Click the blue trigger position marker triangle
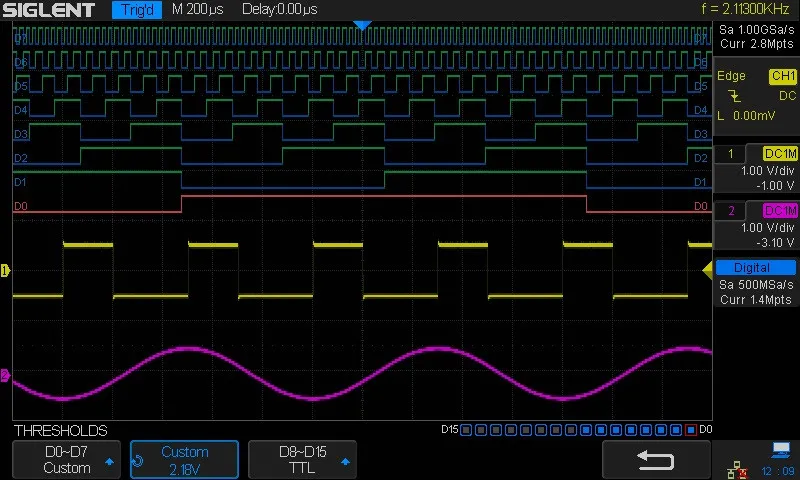Viewport: 800px width, 480px height. 362,26
